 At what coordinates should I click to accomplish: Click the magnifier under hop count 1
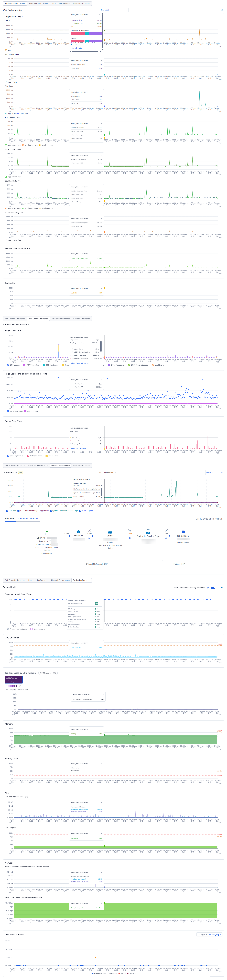pyautogui.click(x=89, y=538)
